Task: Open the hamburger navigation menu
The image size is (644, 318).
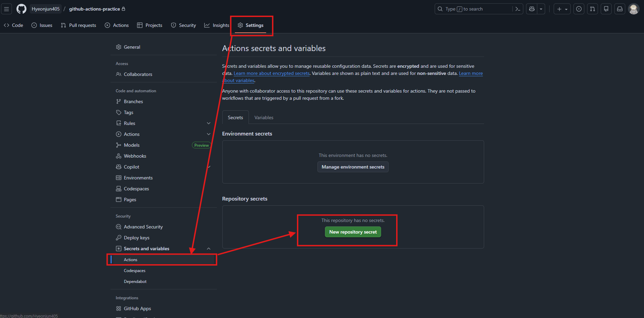Action: pos(6,9)
